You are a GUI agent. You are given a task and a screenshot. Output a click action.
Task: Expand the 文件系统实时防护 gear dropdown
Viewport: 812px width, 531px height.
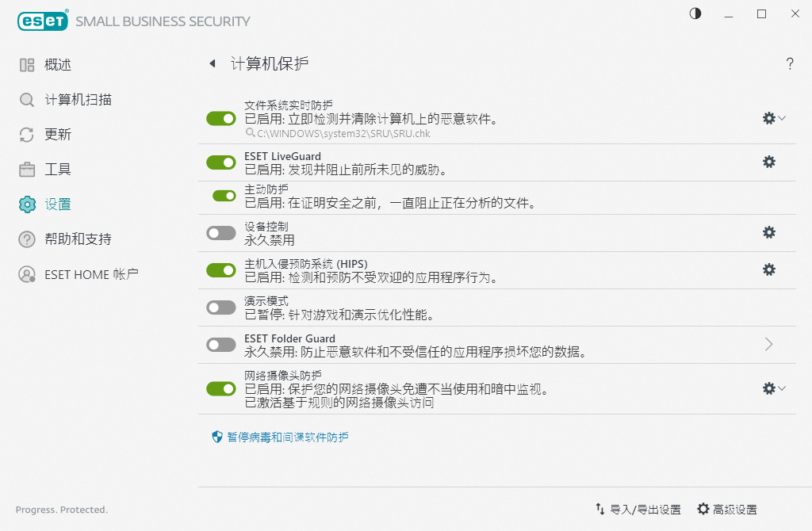780,117
